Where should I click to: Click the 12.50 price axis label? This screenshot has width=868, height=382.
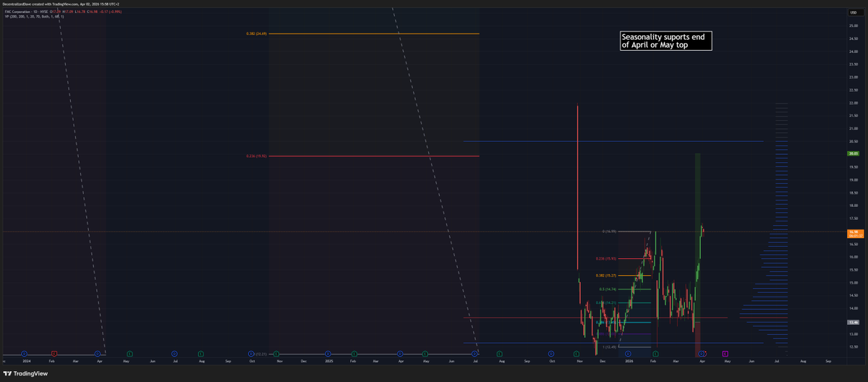point(854,347)
